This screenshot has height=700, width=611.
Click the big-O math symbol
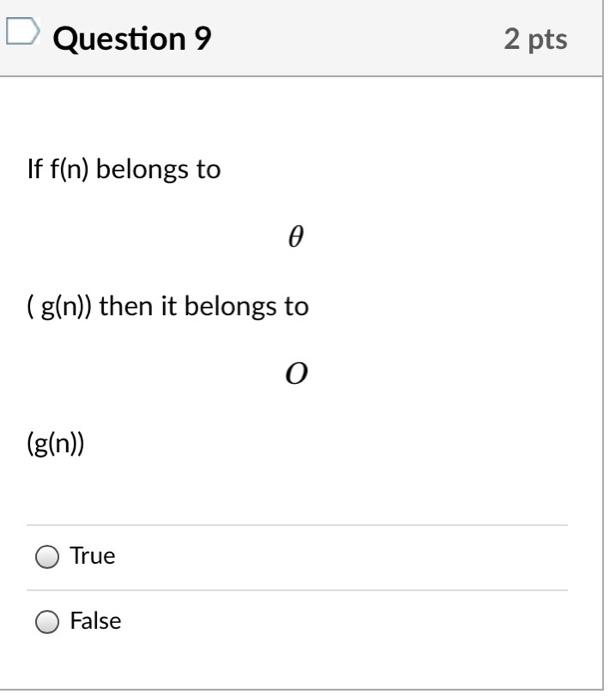tap(296, 373)
